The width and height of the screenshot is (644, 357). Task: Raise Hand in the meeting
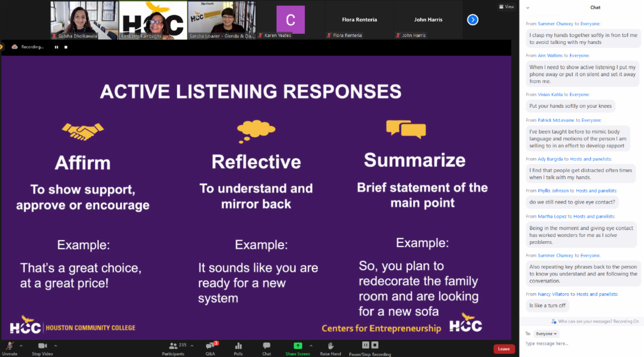pos(331,347)
